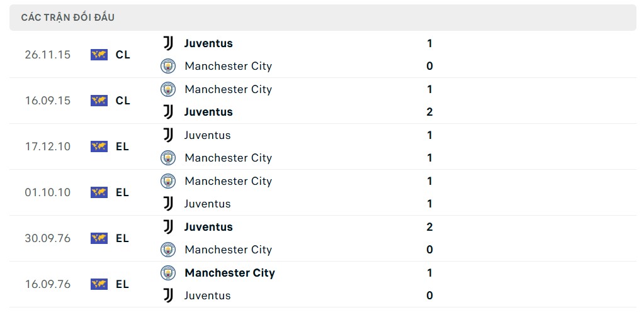The image size is (644, 315).
Task: Click the Các Trận Đối Đầu header
Action: pyautogui.click(x=68, y=18)
